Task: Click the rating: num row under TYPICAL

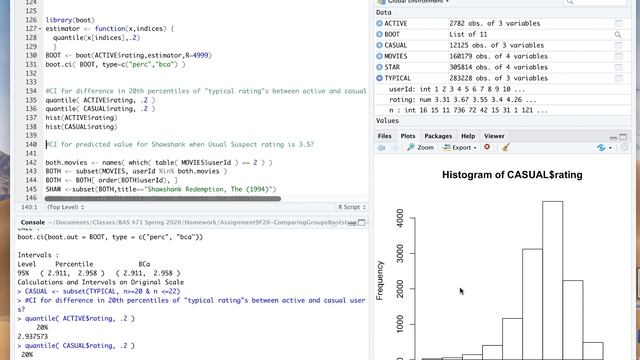Action: coord(502,100)
